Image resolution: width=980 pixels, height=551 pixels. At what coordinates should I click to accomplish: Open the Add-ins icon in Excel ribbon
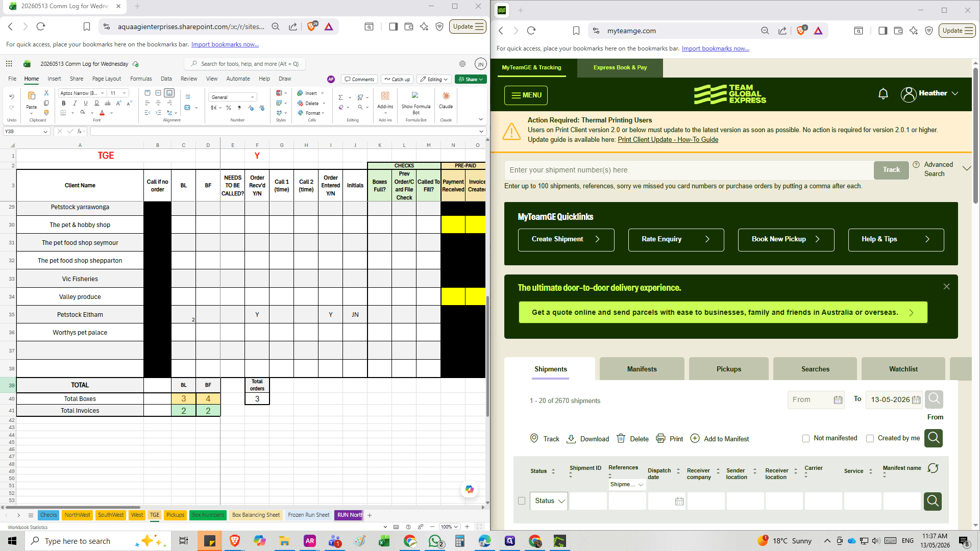tap(385, 96)
